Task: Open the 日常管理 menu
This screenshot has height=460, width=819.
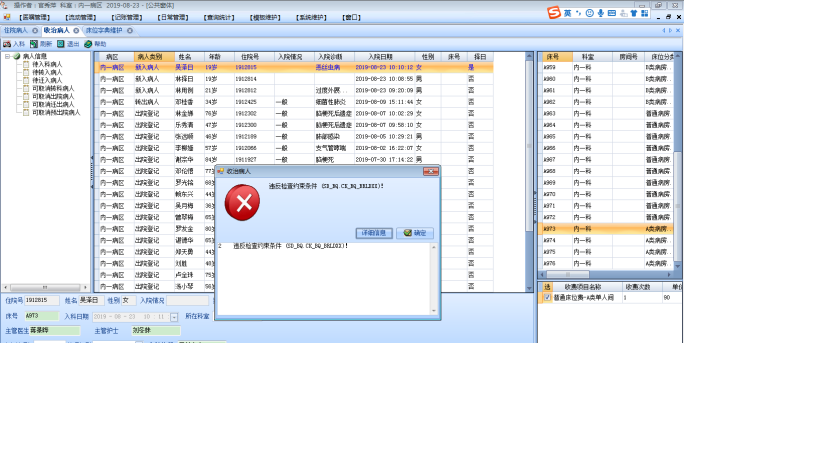Action: [173, 18]
